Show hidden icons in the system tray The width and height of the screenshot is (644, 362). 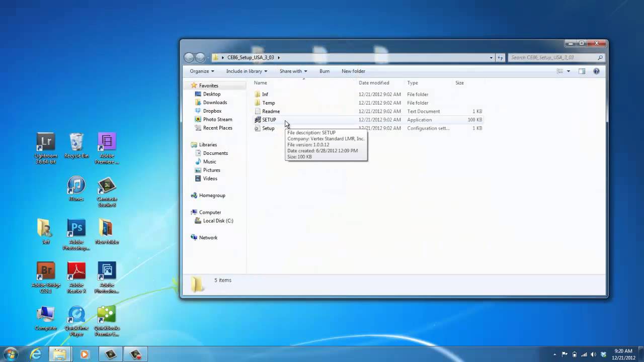click(555, 354)
